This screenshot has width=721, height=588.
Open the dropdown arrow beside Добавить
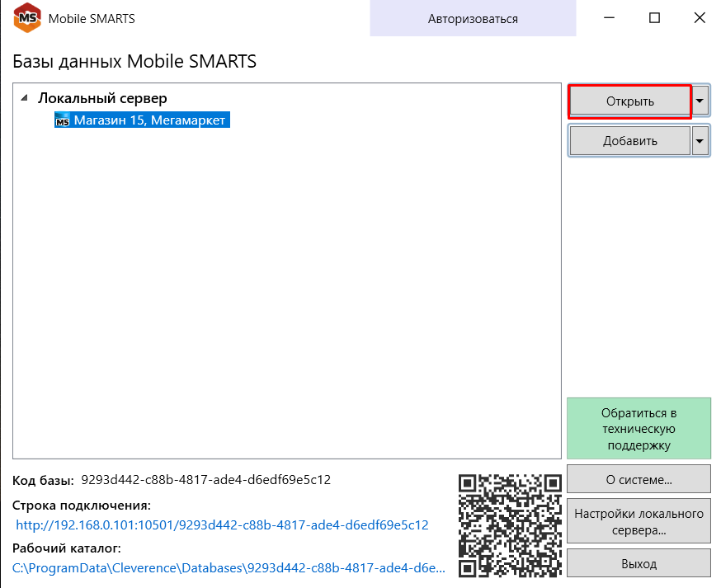[700, 141]
